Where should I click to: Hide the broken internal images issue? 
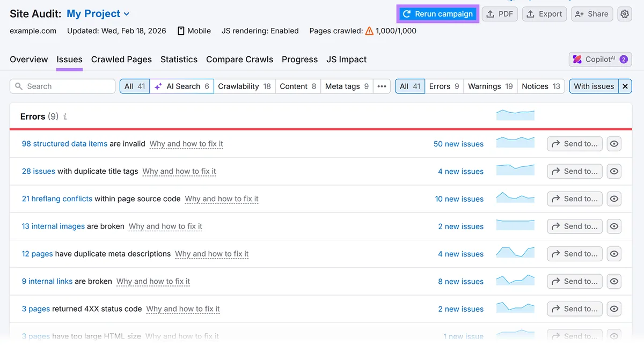tap(614, 226)
